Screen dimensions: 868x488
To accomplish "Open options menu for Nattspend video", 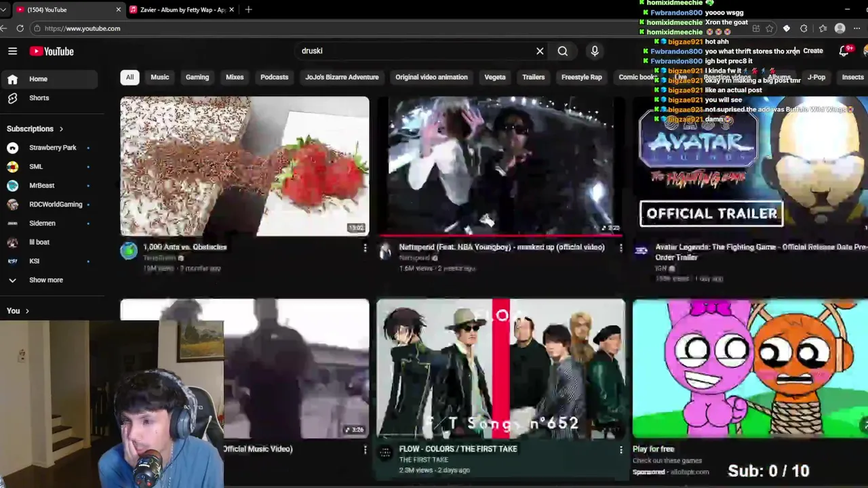I will coord(620,249).
